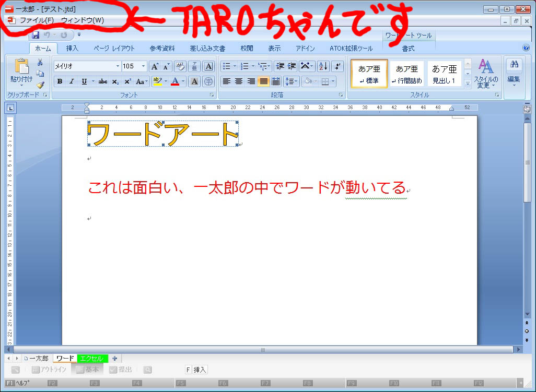Click the ruler toggle icon above scrollbar
536x392 pixels.
point(527,109)
